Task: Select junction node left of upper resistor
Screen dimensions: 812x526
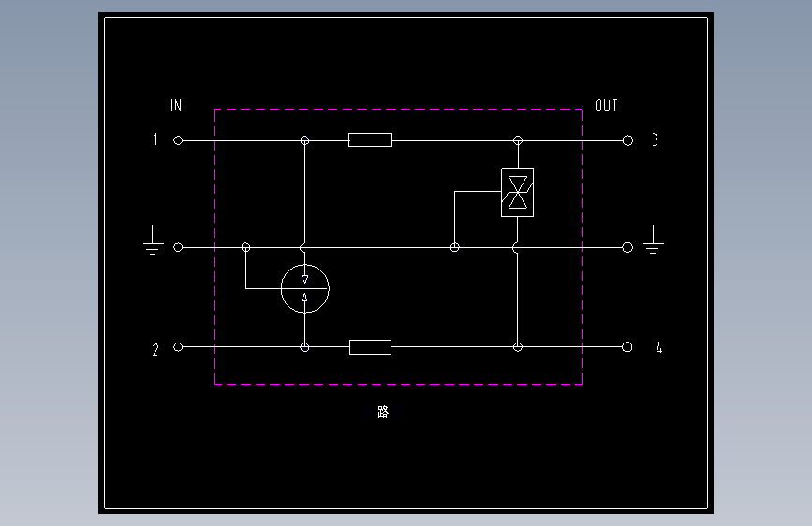Action: pos(305,140)
